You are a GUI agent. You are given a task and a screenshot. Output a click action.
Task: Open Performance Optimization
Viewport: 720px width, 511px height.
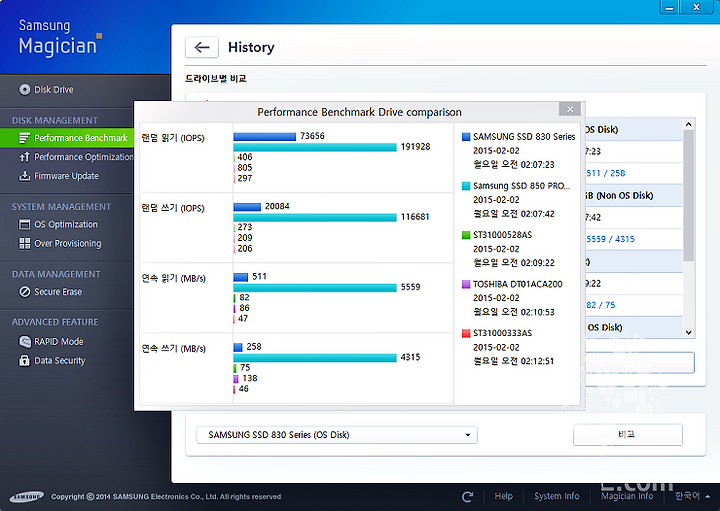click(84, 157)
